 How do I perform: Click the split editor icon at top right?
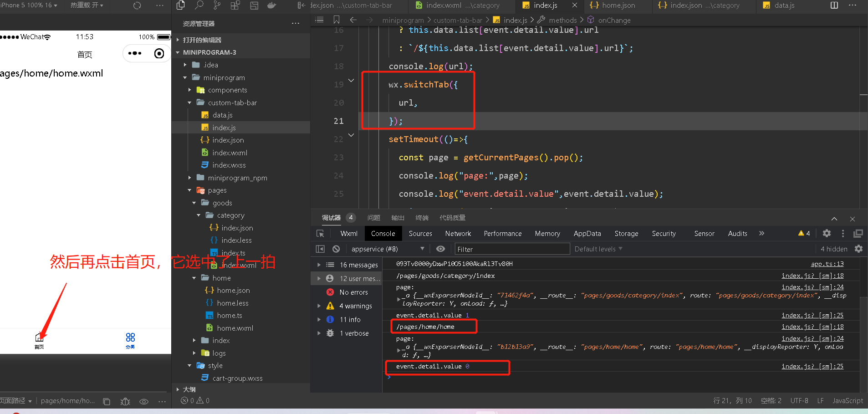[x=834, y=5]
